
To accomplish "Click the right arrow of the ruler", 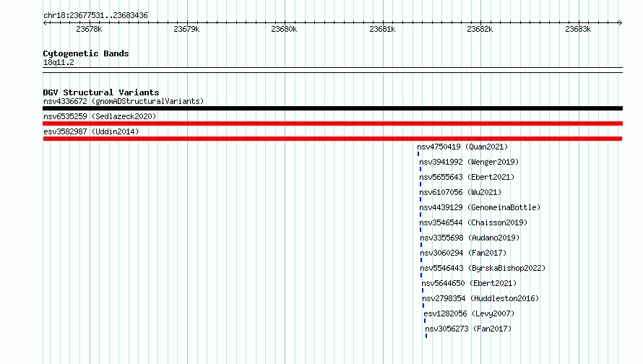I will click(x=620, y=23).
